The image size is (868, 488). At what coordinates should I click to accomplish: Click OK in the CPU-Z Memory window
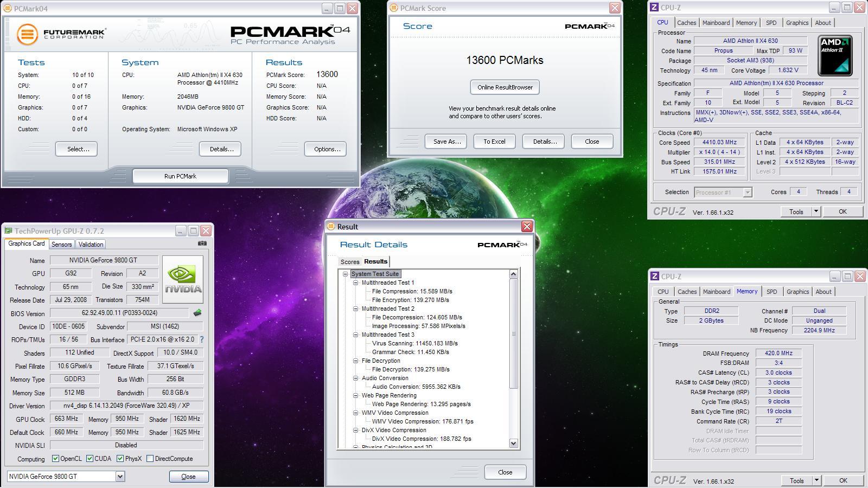click(x=843, y=480)
